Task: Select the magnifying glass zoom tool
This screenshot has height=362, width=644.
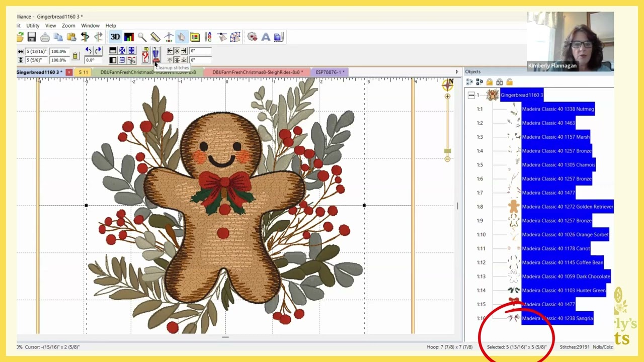Action: tap(142, 37)
